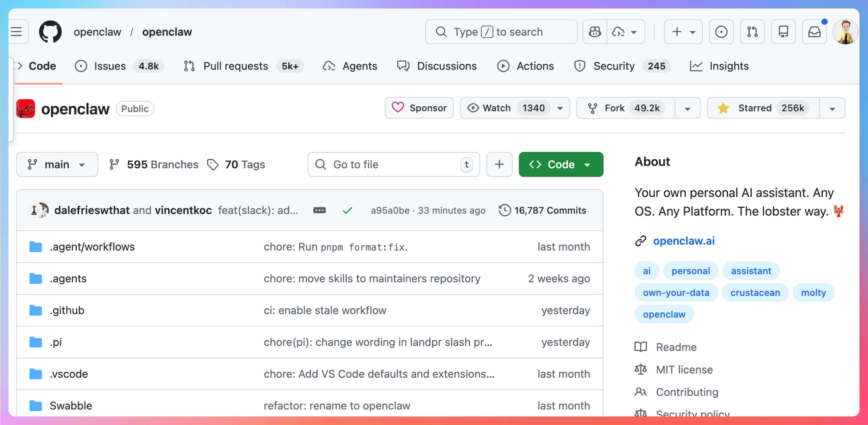Open the main branch dropdown
Screen dimensions: 868x425
(x=57, y=164)
